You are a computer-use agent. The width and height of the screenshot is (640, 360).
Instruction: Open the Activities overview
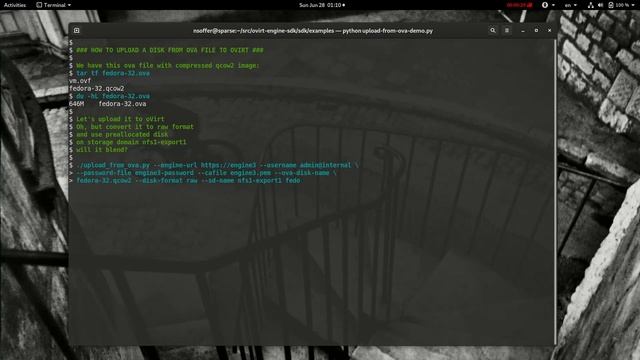[15, 5]
